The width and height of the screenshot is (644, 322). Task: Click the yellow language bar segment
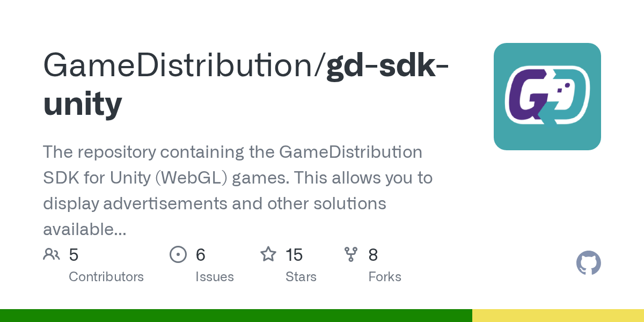click(x=558, y=316)
